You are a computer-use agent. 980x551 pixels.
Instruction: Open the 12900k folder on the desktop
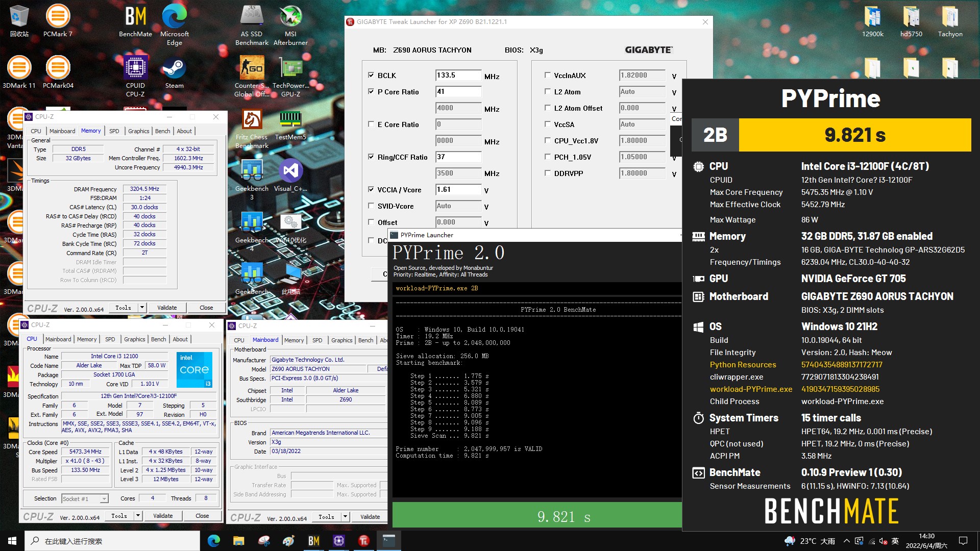tap(872, 21)
